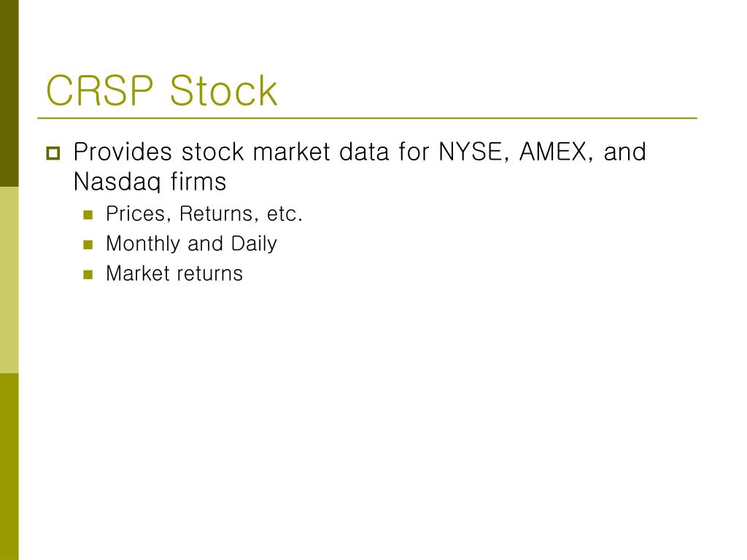Select the 'Monthly and Daily' line
Viewport: 747px width, 560px height.
192,244
